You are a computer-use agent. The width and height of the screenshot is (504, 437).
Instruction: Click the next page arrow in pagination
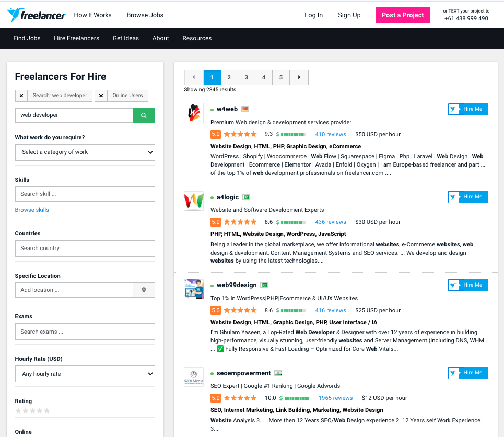(x=298, y=77)
